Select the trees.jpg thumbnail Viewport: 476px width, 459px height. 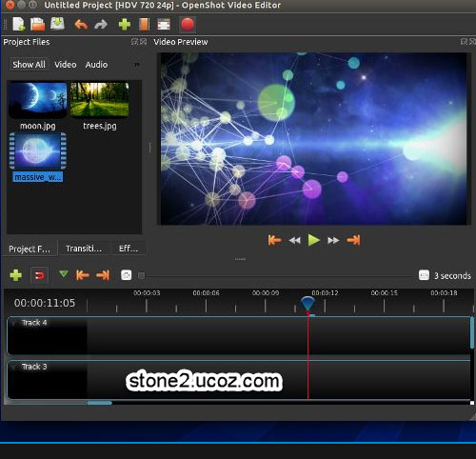[x=100, y=100]
